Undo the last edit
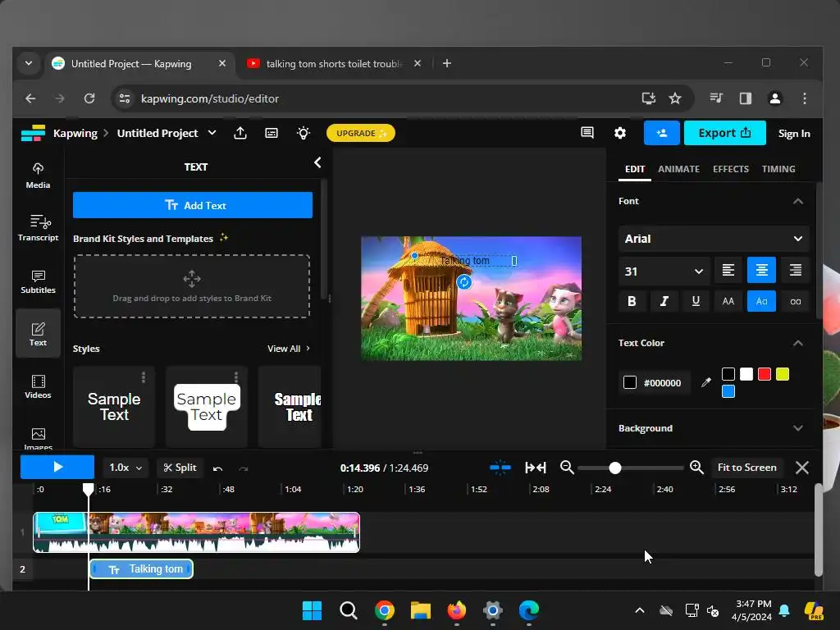This screenshot has width=840, height=630. tap(217, 468)
